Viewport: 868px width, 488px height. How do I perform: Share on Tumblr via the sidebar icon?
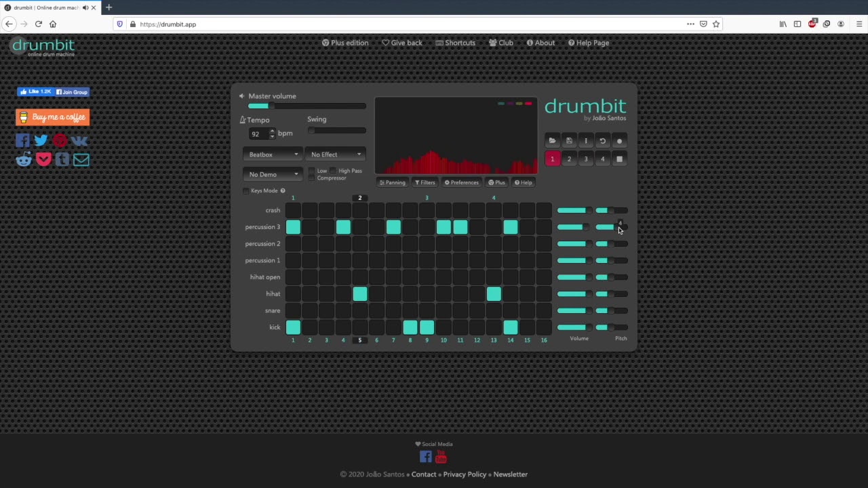click(x=62, y=159)
